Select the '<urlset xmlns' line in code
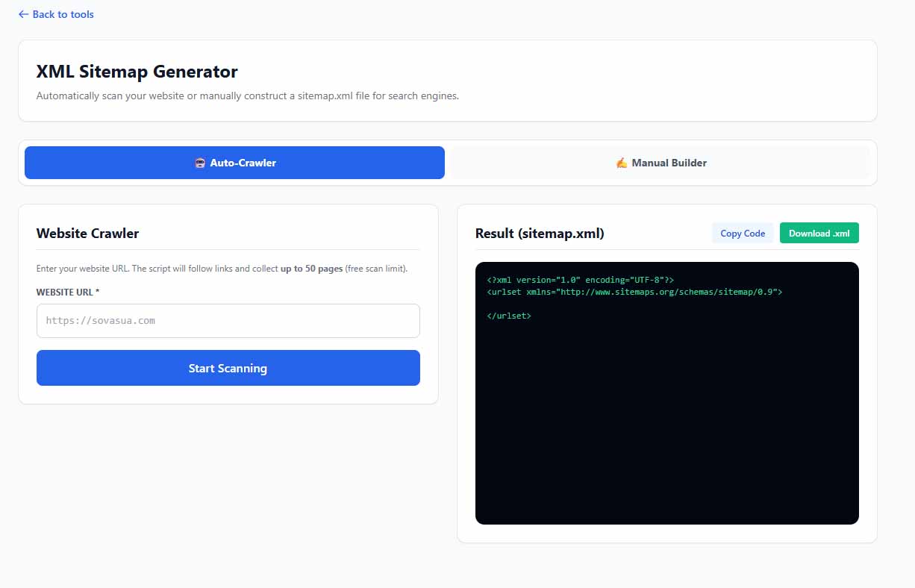 pos(634,292)
